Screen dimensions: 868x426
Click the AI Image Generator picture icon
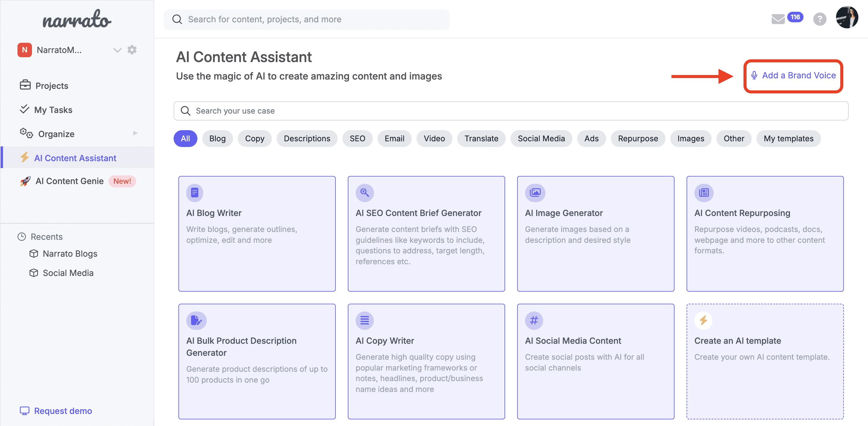pos(535,193)
